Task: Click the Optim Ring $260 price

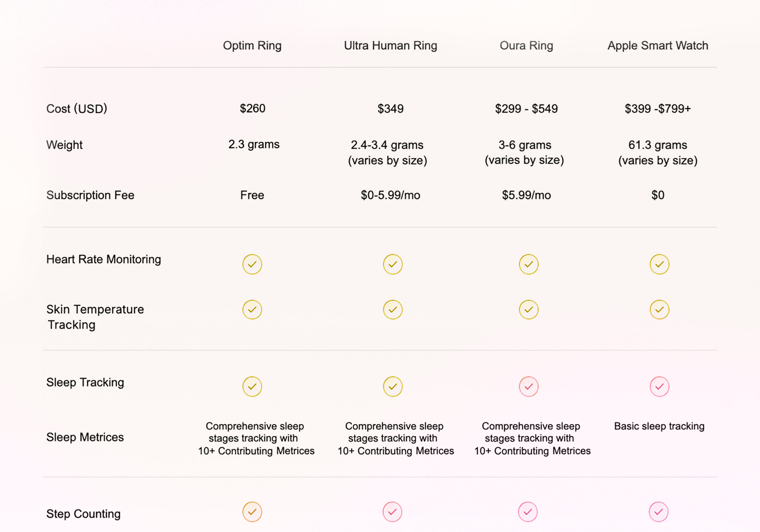Action: click(253, 108)
